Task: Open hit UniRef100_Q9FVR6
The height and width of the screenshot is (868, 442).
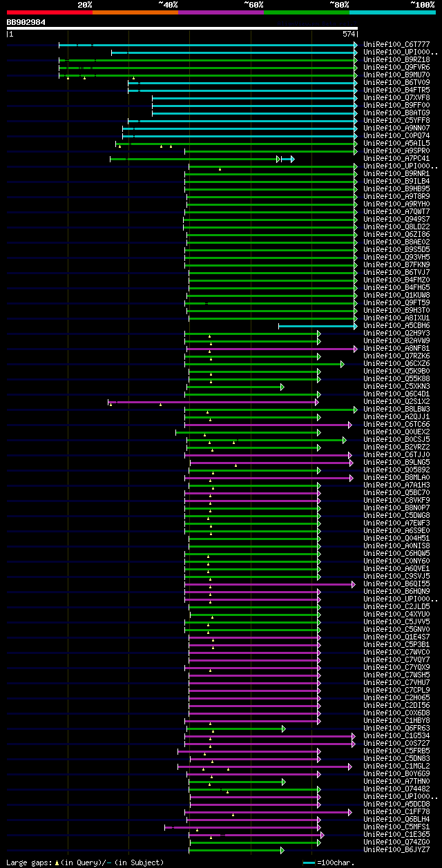Action: tap(396, 67)
